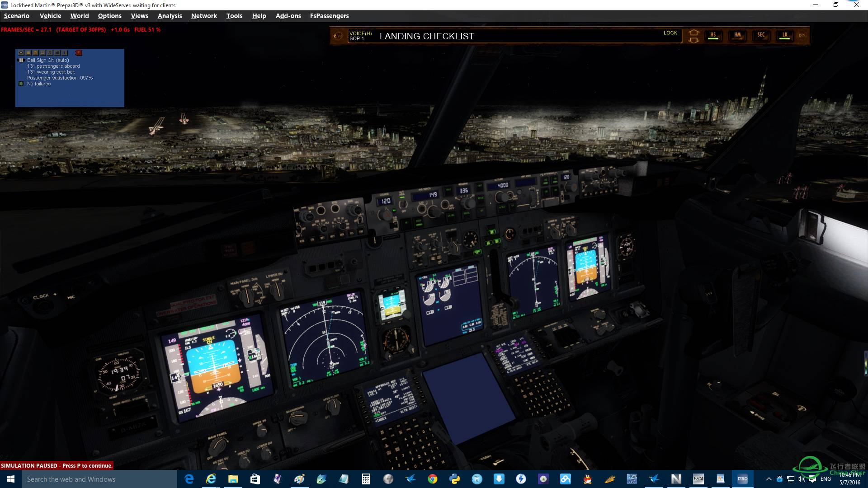Click the red E icon in FsPassengers panel

79,53
